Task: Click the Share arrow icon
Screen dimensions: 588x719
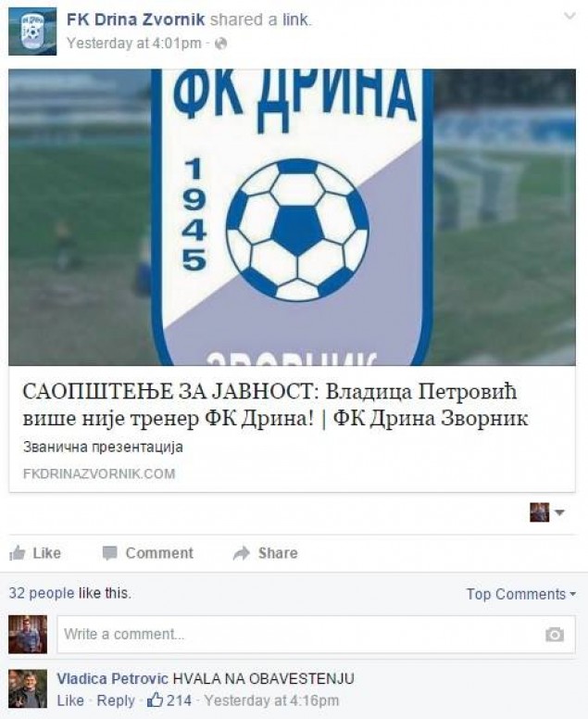Action: tap(241, 553)
